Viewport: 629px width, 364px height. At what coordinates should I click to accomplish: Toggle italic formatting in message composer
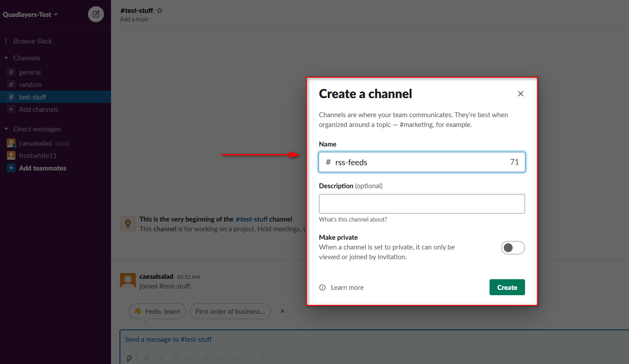point(161,358)
